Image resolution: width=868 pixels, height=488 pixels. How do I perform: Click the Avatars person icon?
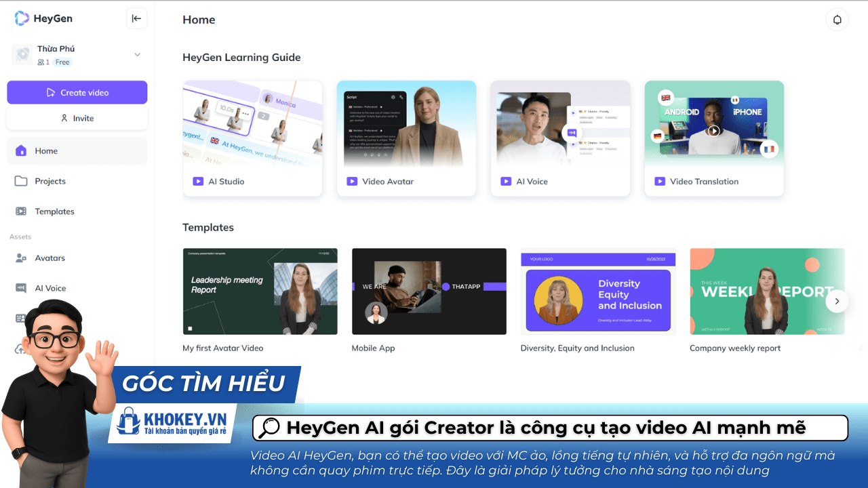[21, 258]
